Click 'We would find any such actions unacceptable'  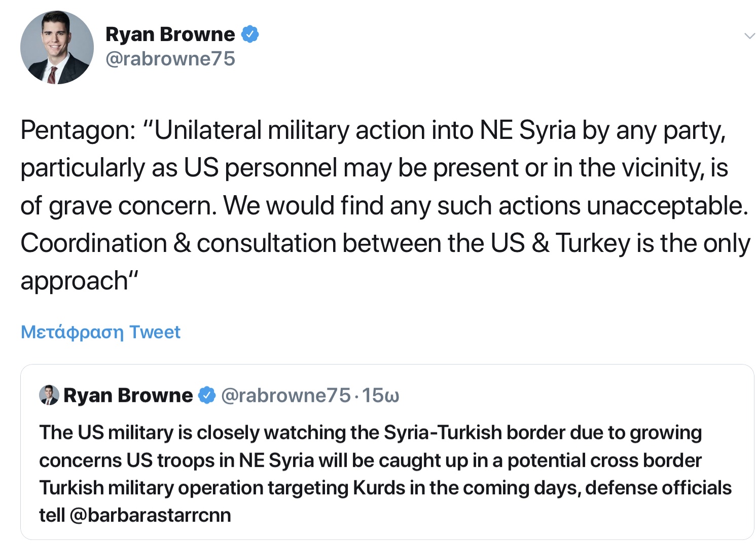(x=486, y=206)
